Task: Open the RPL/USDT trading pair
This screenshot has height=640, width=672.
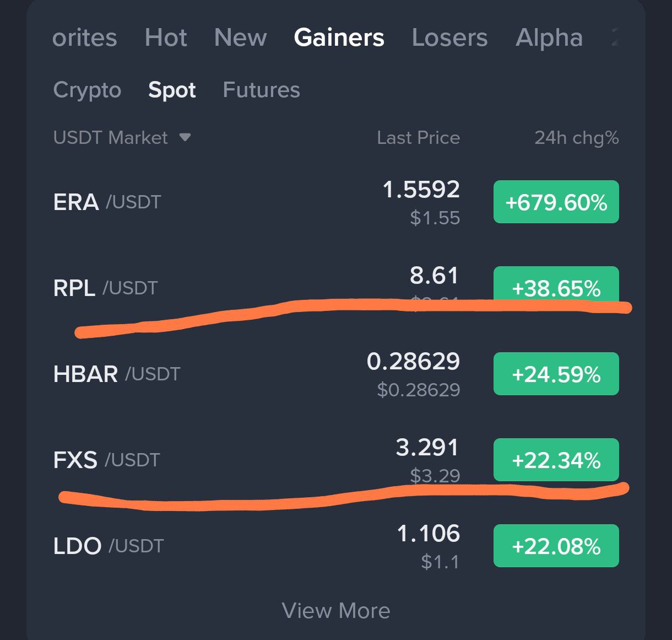Action: click(x=336, y=288)
